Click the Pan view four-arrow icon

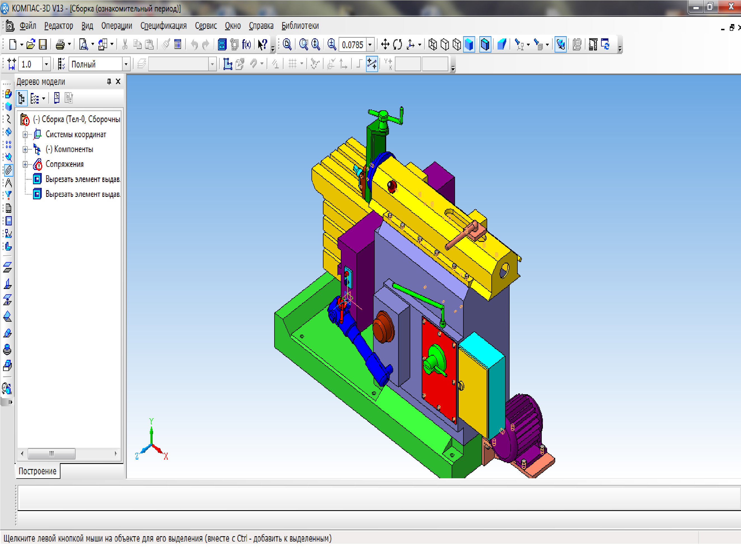385,44
